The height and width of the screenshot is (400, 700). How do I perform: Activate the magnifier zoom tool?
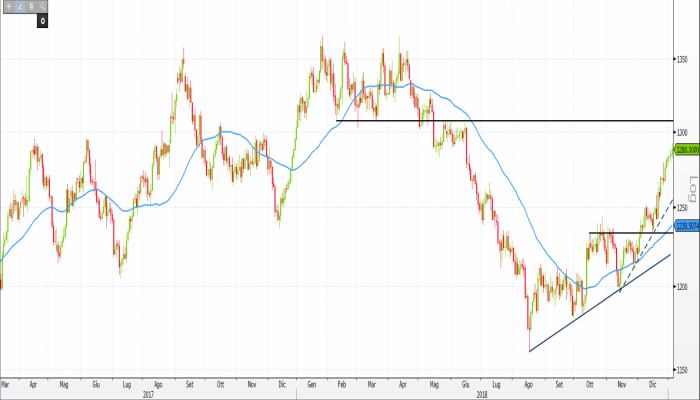click(x=40, y=7)
